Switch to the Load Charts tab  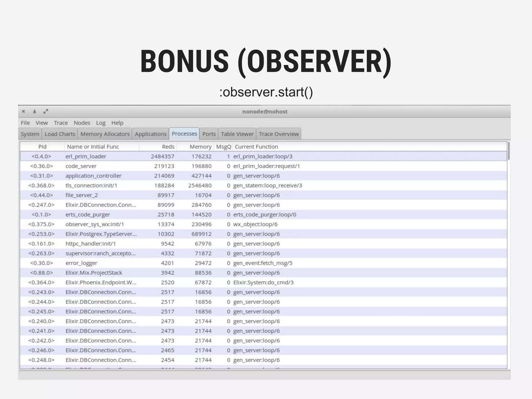(x=60, y=134)
